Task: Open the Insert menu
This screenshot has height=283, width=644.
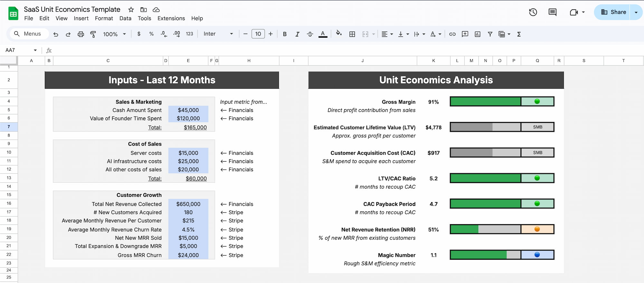Action: point(81,18)
